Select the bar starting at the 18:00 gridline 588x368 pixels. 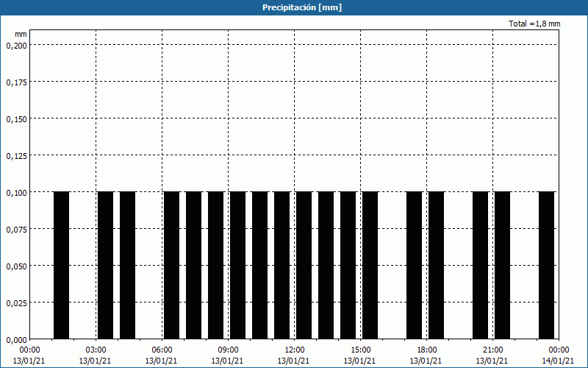pyautogui.click(x=436, y=266)
